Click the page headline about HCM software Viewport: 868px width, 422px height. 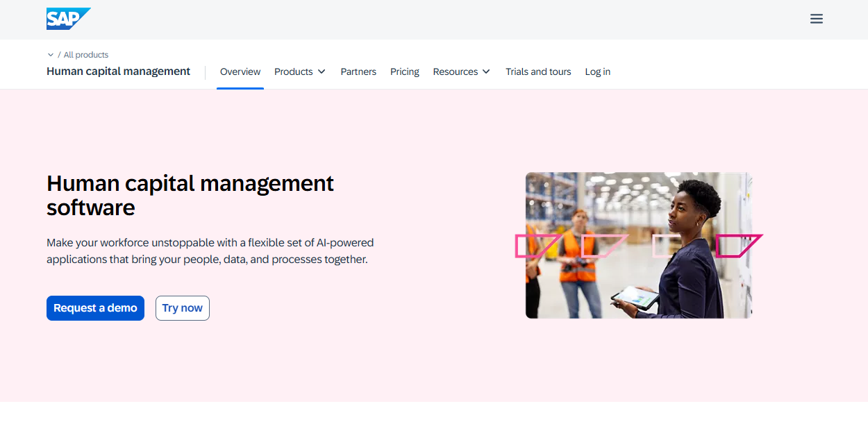click(190, 195)
